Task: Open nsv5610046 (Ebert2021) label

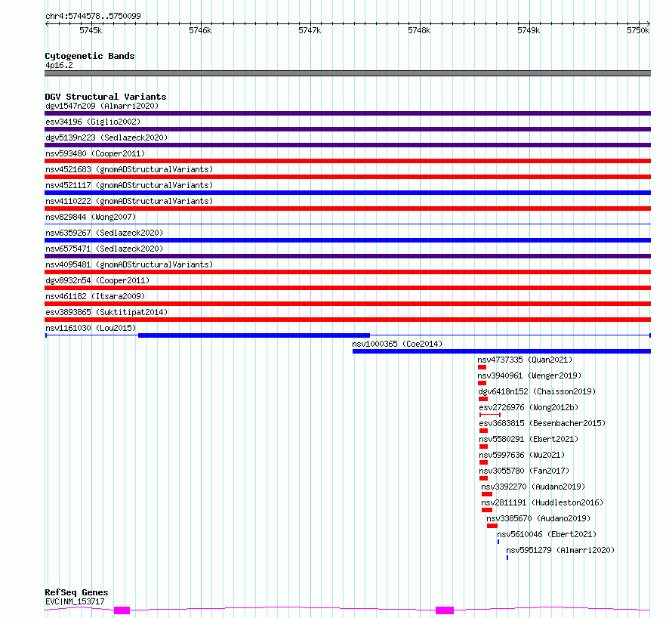Action: 547,534
